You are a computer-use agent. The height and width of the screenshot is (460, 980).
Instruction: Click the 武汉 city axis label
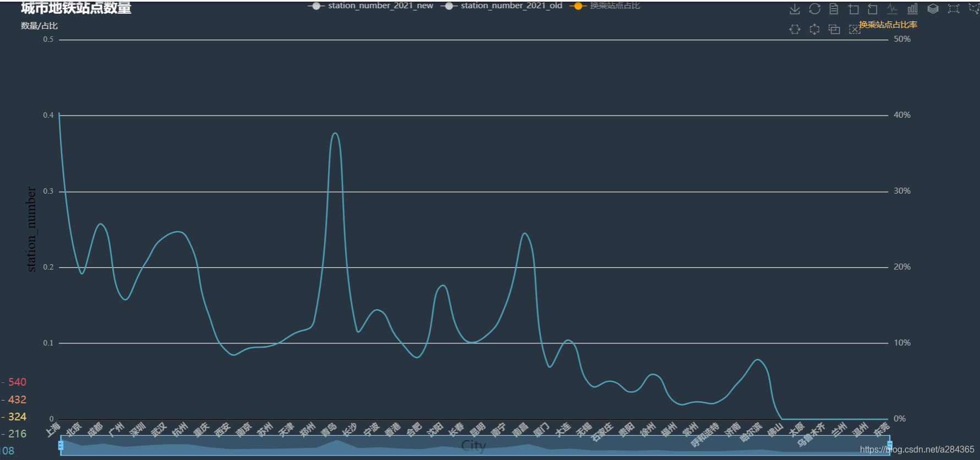(x=158, y=429)
